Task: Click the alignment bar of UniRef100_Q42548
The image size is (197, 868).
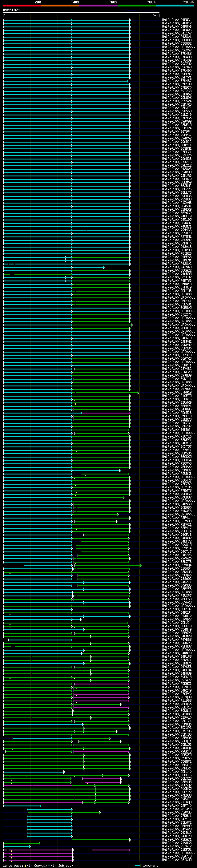Action: pos(54,267)
